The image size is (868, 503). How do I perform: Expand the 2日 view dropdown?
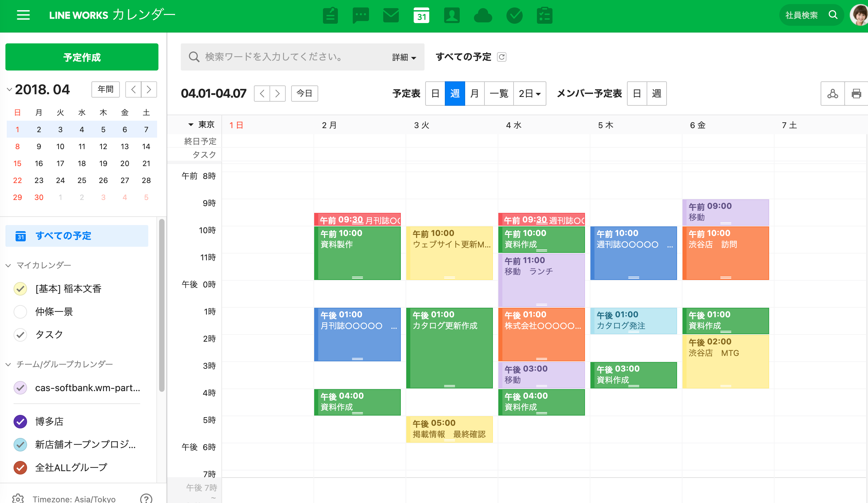(529, 94)
